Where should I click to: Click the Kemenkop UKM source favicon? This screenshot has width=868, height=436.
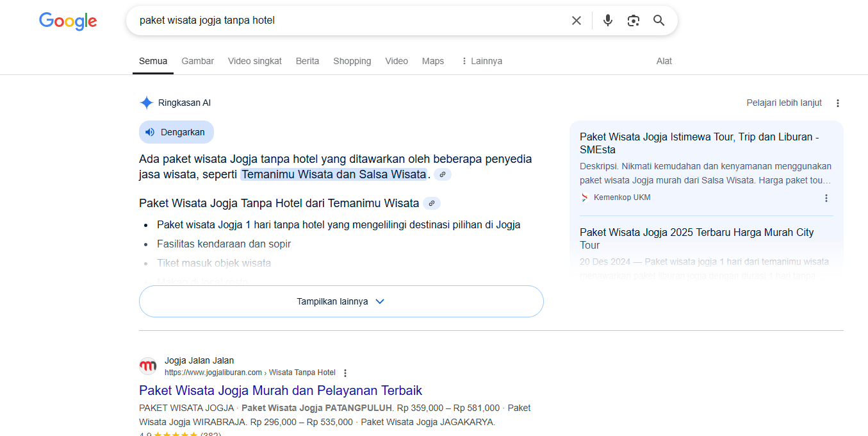coord(584,197)
